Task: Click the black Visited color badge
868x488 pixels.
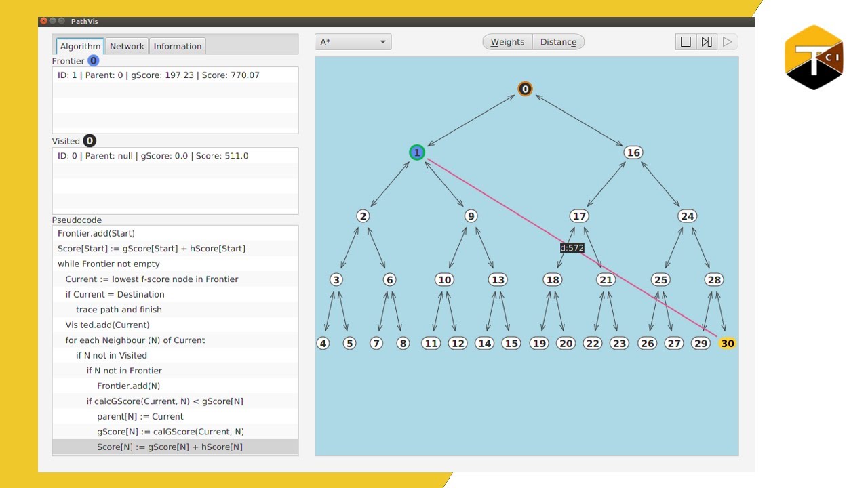Action: [90, 141]
